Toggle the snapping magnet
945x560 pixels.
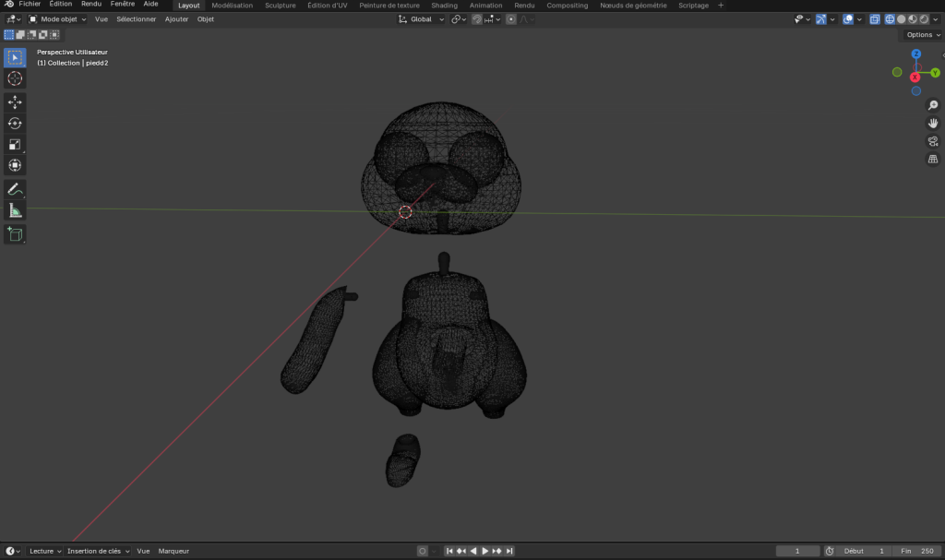pyautogui.click(x=476, y=18)
